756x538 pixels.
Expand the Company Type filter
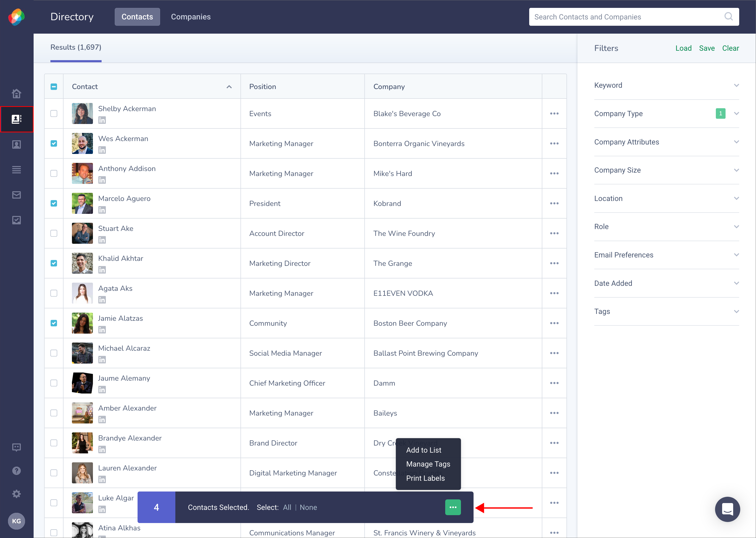pyautogui.click(x=667, y=114)
